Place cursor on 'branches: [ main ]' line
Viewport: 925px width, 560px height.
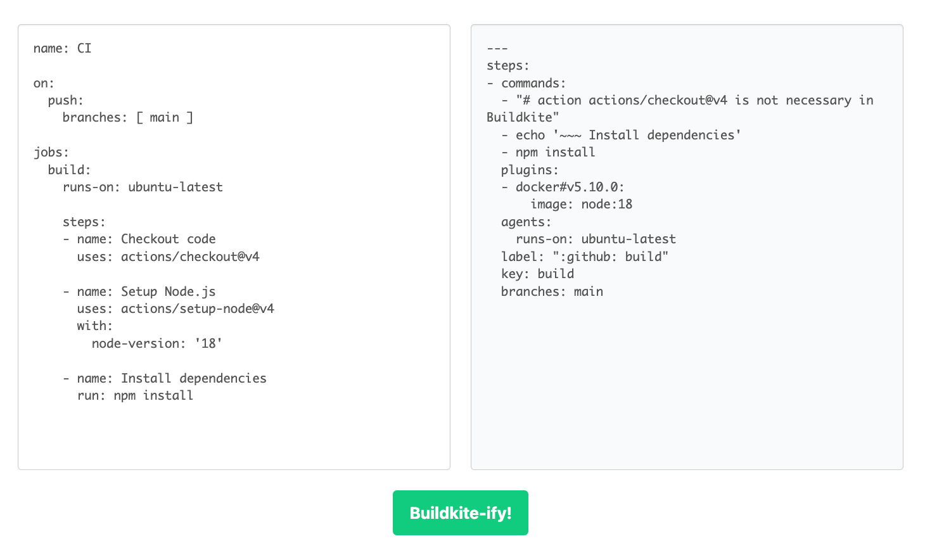coord(127,117)
